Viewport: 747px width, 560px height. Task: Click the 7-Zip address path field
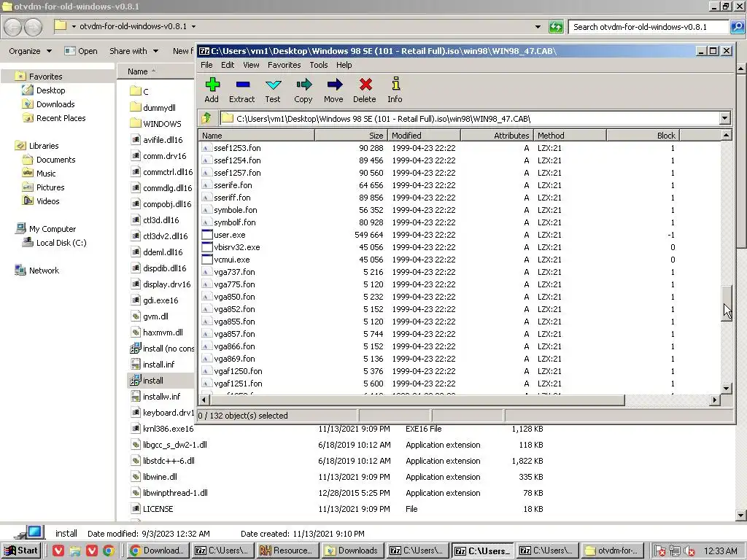[469, 118]
